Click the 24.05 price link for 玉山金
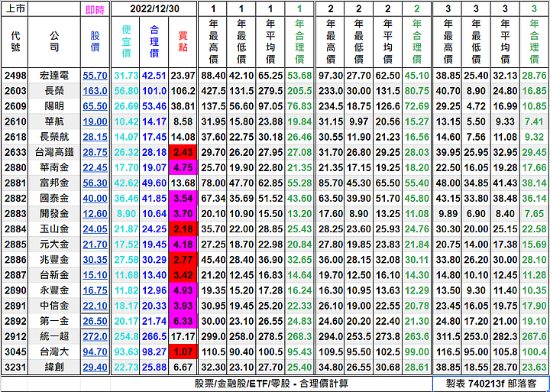The image size is (550, 392). point(95,229)
